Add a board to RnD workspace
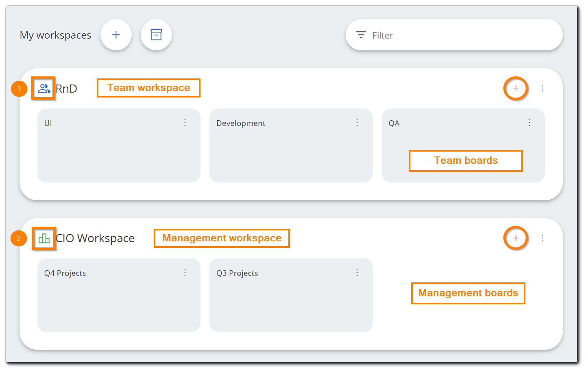This screenshot has width=588, height=373. click(x=516, y=88)
